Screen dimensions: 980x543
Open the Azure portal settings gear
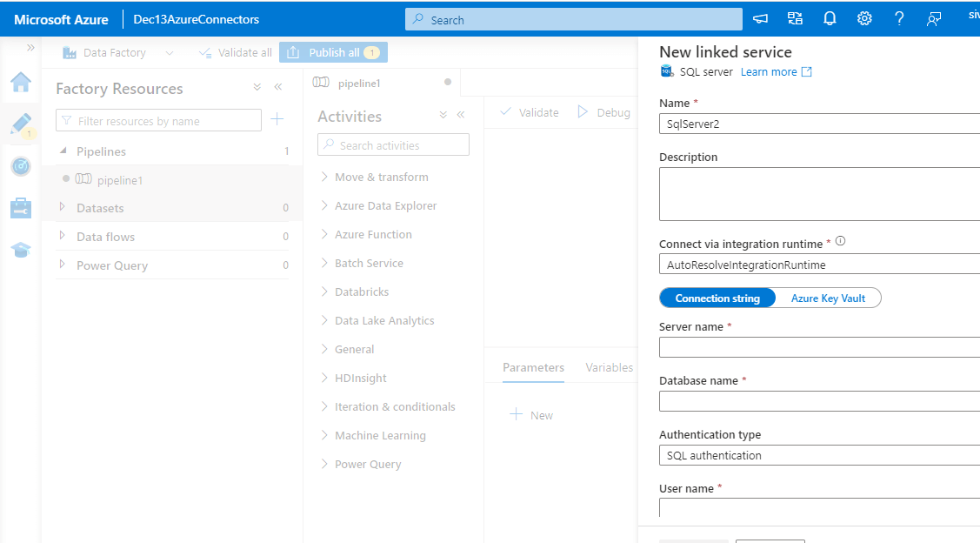[x=863, y=17]
